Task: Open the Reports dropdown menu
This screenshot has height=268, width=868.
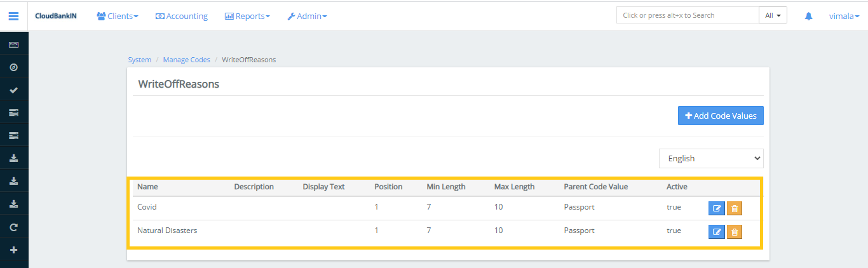Action: (247, 16)
